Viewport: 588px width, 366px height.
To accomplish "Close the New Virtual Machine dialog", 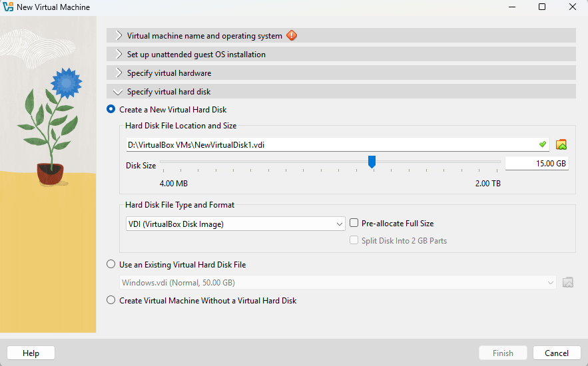I will click(572, 7).
